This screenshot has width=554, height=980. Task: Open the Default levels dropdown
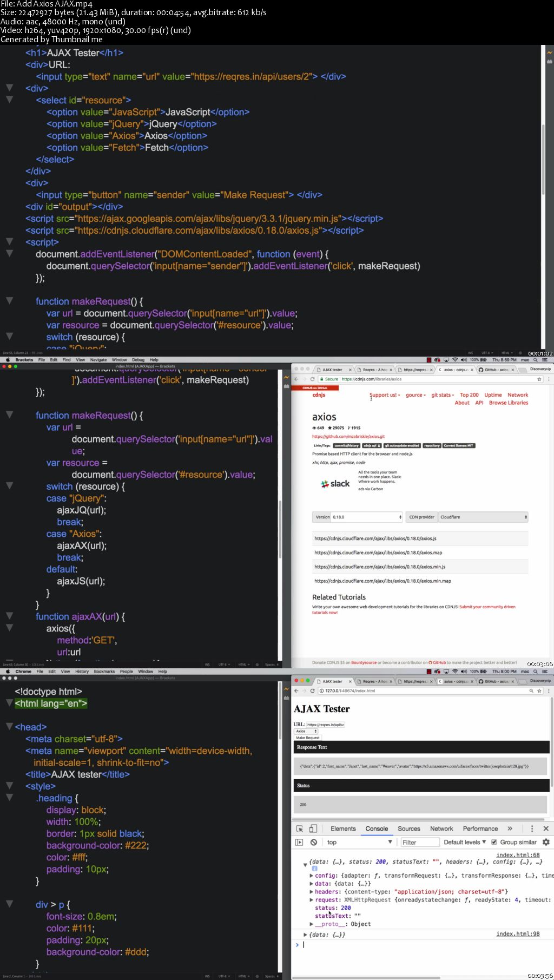(465, 842)
